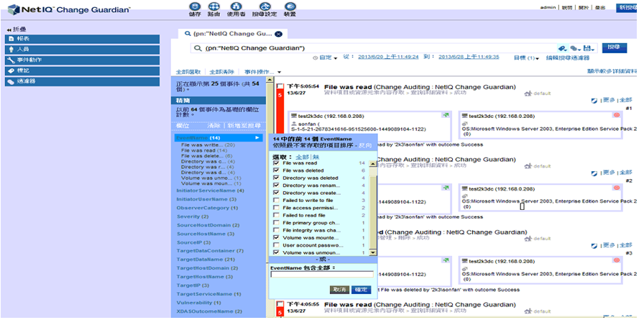Open the 路由 routing toolbar icon

[x=213, y=6]
